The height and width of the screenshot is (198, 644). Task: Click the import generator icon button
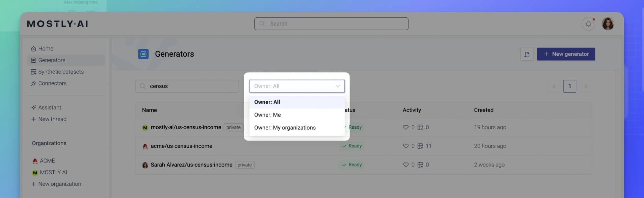pos(527,54)
